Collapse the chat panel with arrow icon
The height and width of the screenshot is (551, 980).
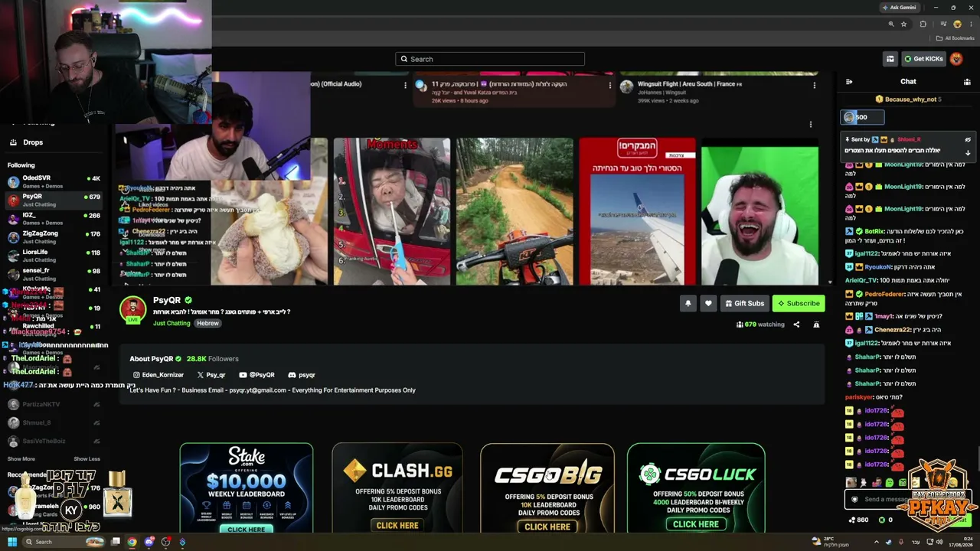[x=849, y=81]
